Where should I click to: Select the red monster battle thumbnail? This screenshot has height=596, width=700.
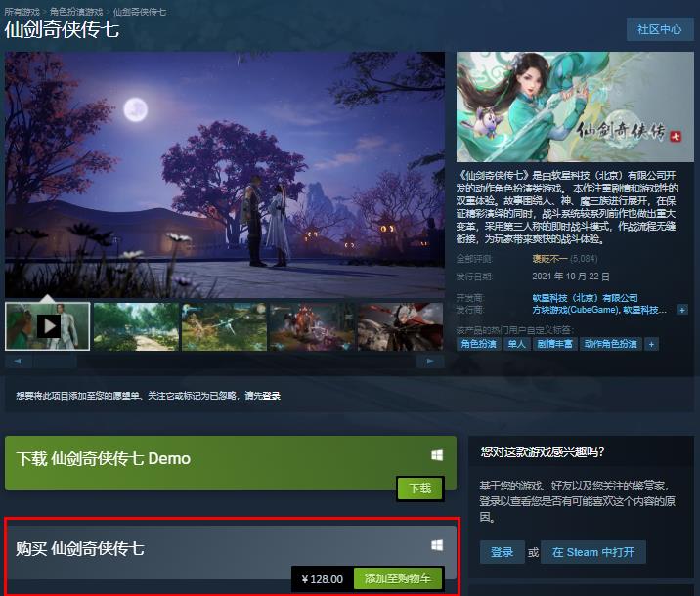(312, 326)
